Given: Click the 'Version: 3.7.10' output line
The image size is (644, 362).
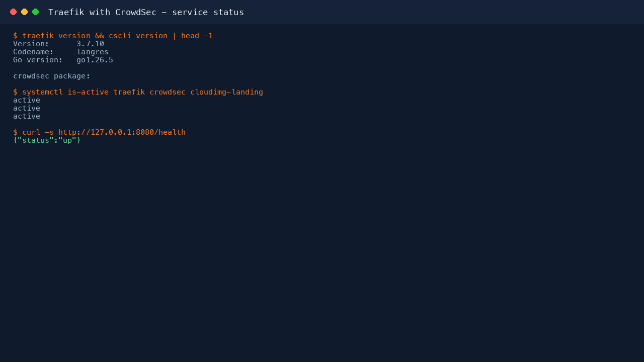Looking at the screenshot, I should tap(58, 44).
